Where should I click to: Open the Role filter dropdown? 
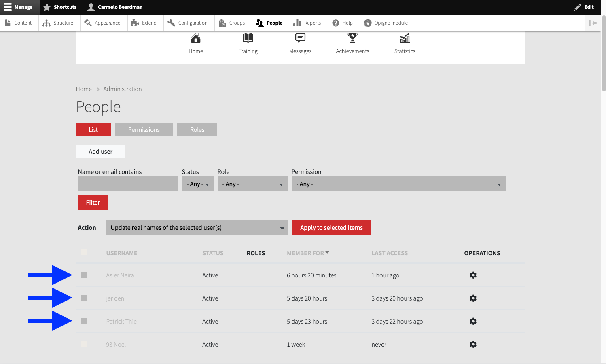252,184
